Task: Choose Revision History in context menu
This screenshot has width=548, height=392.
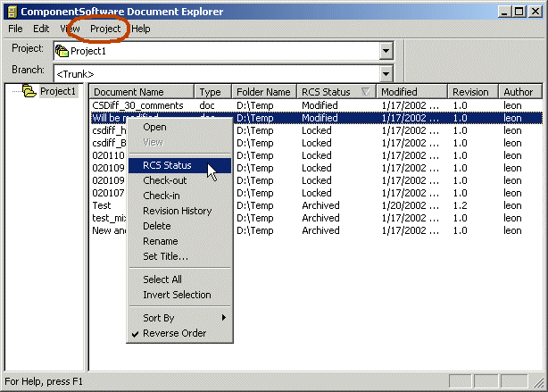Action: click(x=179, y=211)
